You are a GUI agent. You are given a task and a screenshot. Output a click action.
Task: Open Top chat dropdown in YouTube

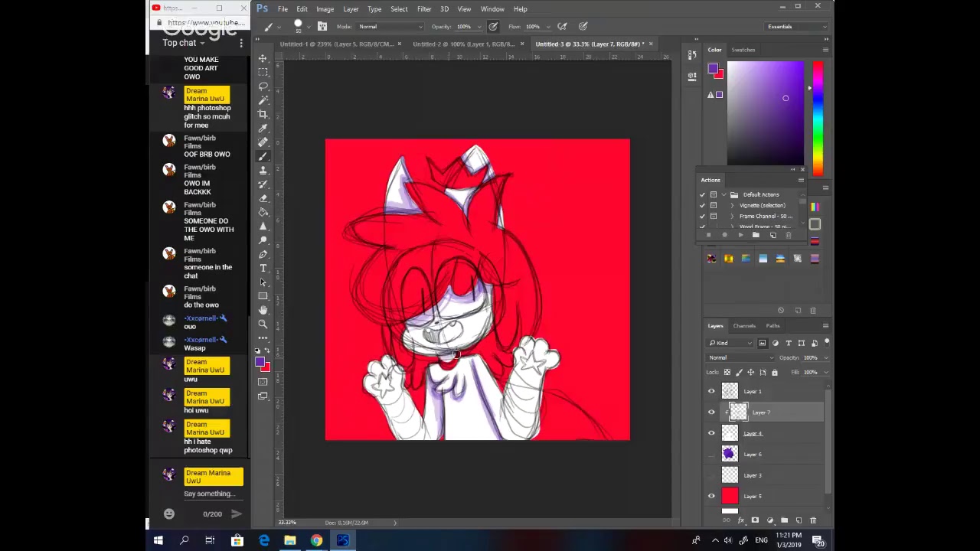[x=184, y=43]
